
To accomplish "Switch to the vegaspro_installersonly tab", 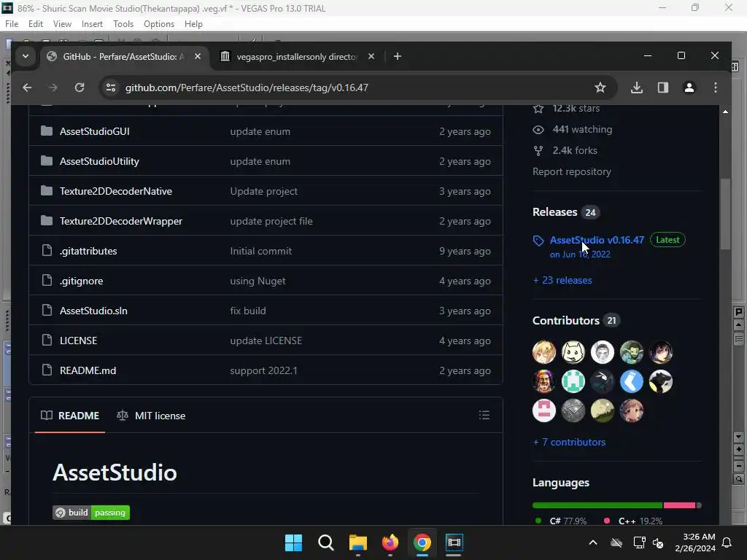I will pyautogui.click(x=298, y=57).
